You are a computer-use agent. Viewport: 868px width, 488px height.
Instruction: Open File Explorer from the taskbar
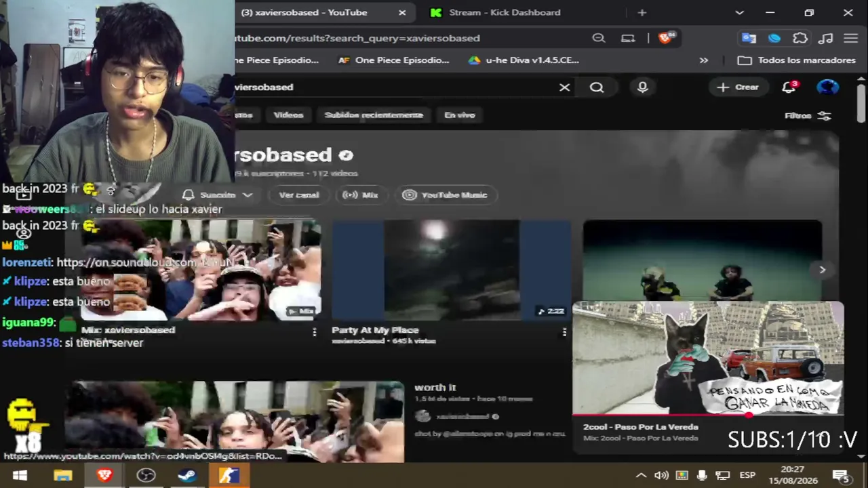(62, 475)
